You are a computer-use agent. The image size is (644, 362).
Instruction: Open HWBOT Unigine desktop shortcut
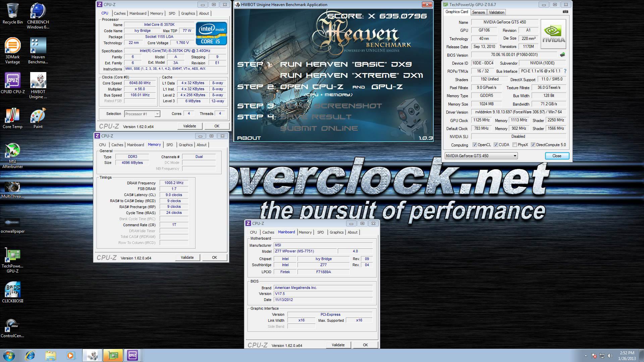(x=38, y=85)
